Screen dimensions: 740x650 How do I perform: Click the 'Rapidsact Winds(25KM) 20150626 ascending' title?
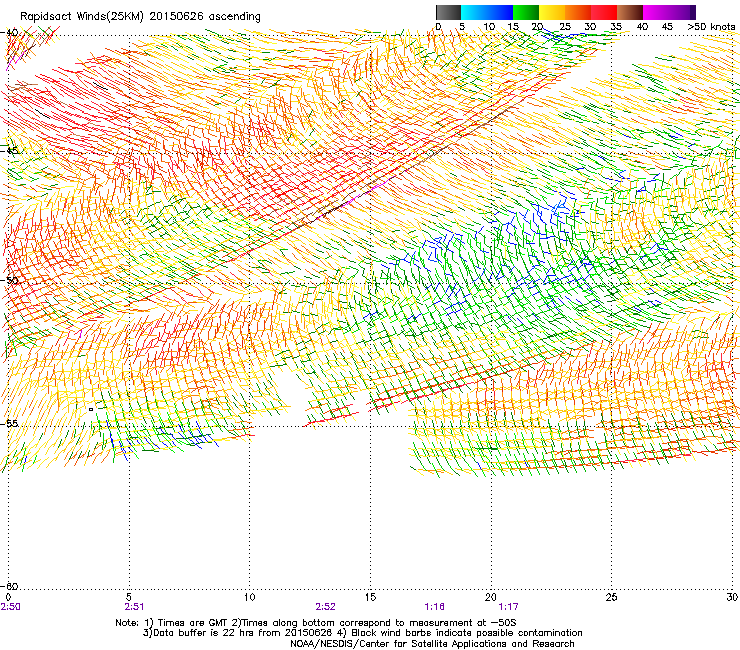click(140, 17)
